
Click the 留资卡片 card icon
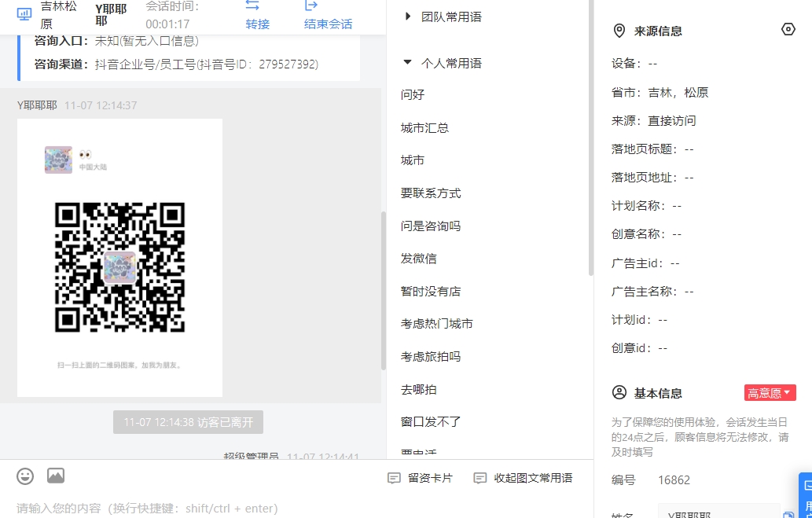coord(394,478)
